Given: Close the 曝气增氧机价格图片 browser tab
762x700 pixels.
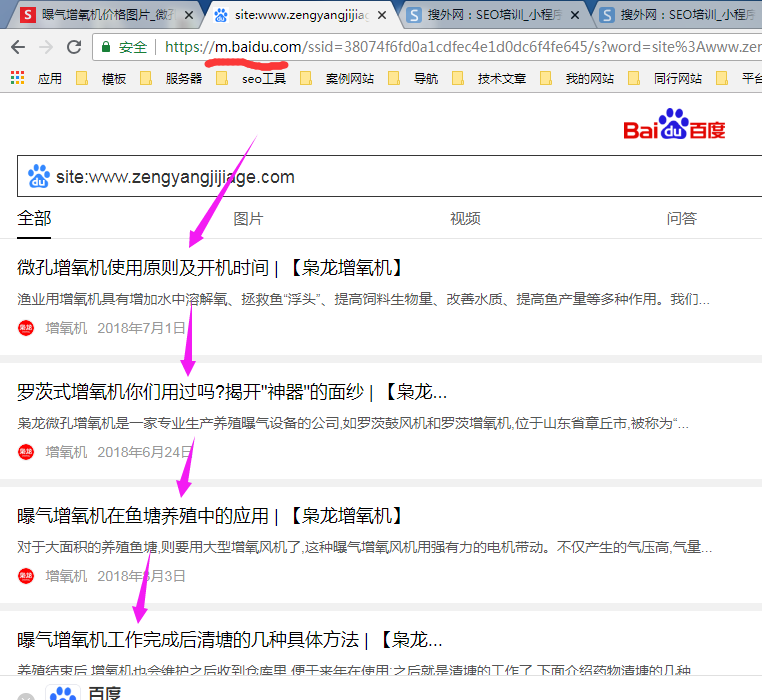Looking at the screenshot, I should point(187,15).
